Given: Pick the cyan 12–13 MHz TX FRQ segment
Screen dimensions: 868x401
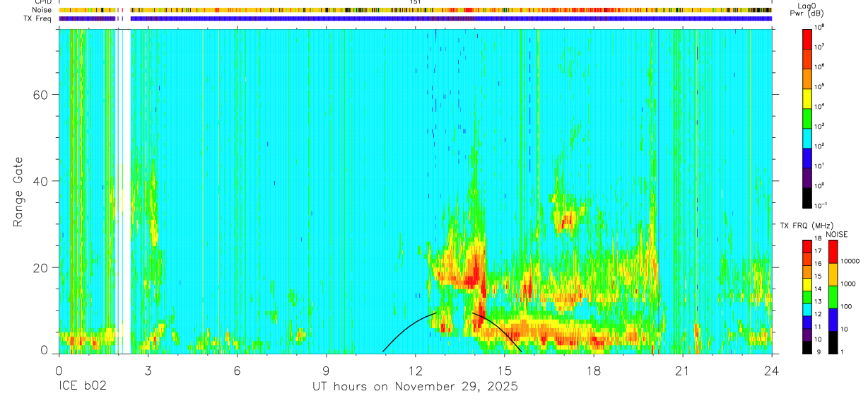Looking at the screenshot, I should (807, 309).
